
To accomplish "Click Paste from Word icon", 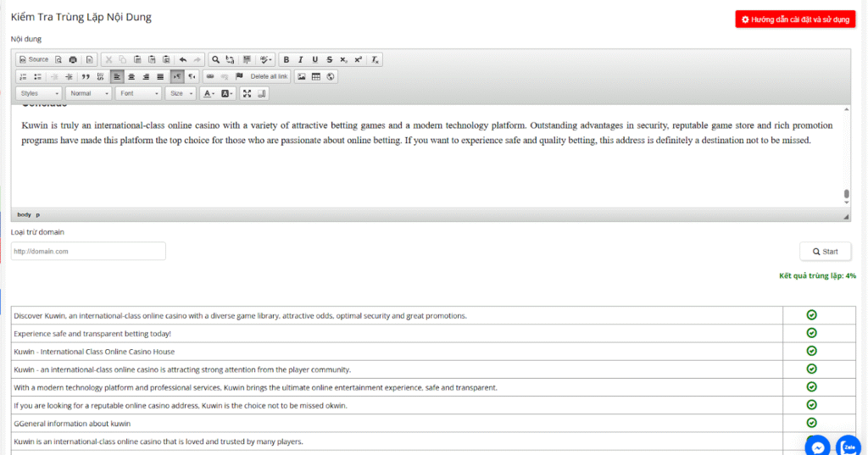I will [x=166, y=59].
